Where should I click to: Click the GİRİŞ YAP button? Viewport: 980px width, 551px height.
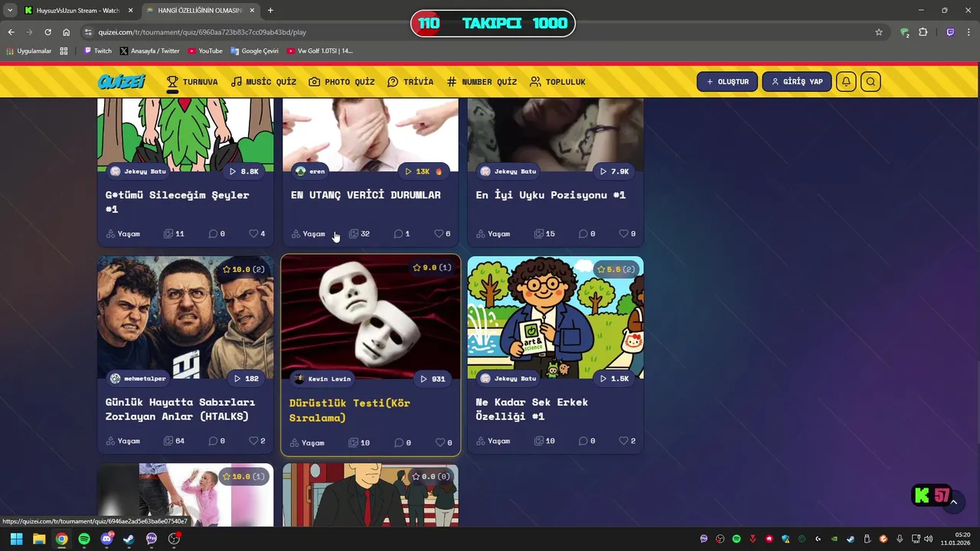click(x=796, y=82)
